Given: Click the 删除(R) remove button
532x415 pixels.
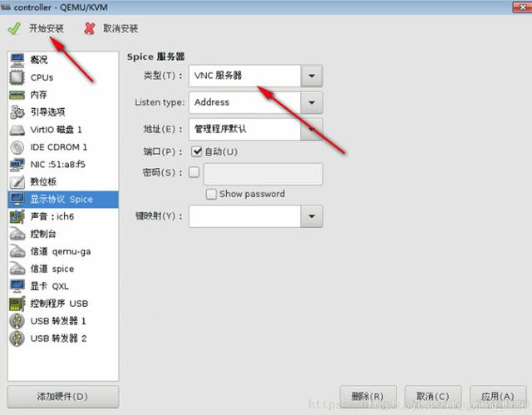Looking at the screenshot, I should point(368,397).
